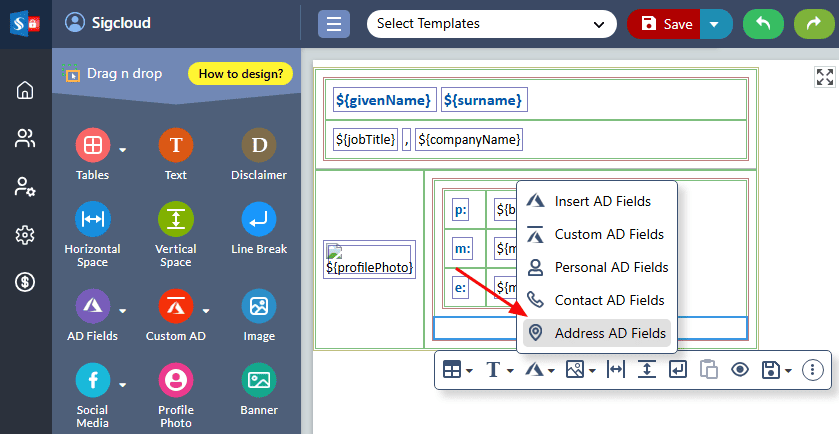Select the Vertical Space element
Viewport: 839px width, 434px height.
pyautogui.click(x=175, y=219)
